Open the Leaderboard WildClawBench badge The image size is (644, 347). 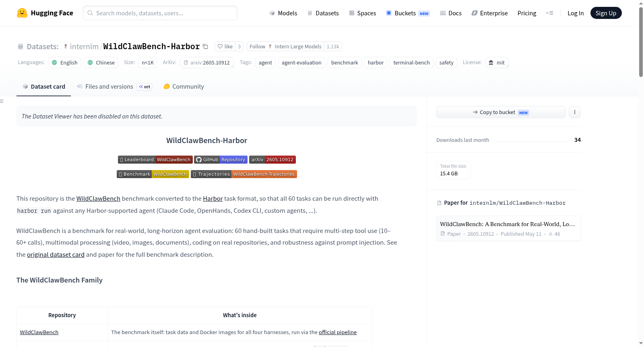click(x=155, y=160)
